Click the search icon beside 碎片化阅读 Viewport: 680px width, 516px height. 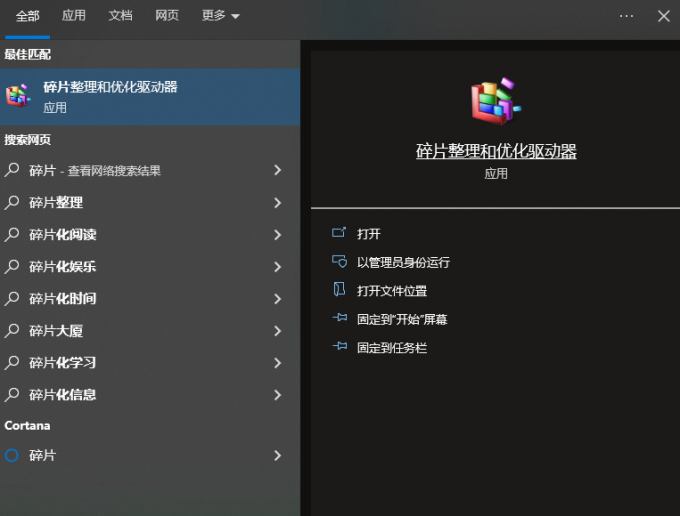tap(12, 234)
